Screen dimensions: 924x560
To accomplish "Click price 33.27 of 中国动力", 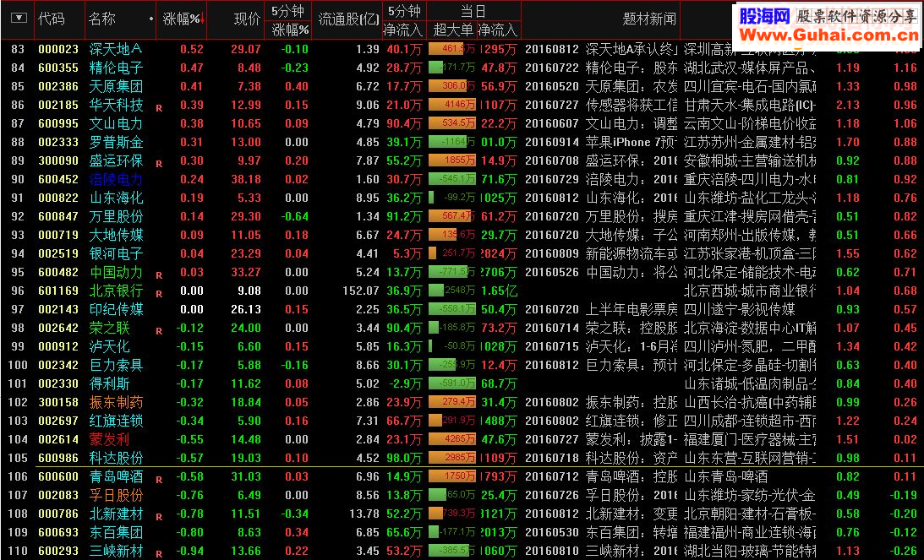I will 246,273.
